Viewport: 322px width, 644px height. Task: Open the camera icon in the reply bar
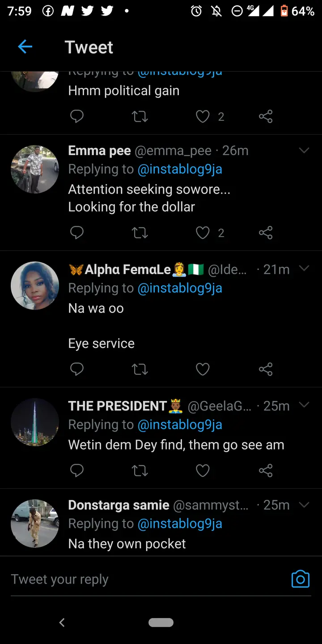tap(300, 579)
